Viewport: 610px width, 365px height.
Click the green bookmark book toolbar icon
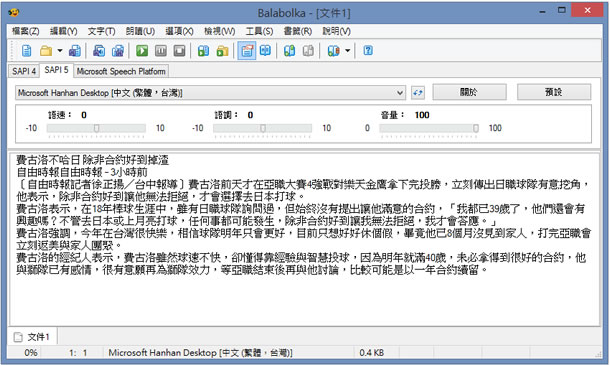click(x=289, y=51)
